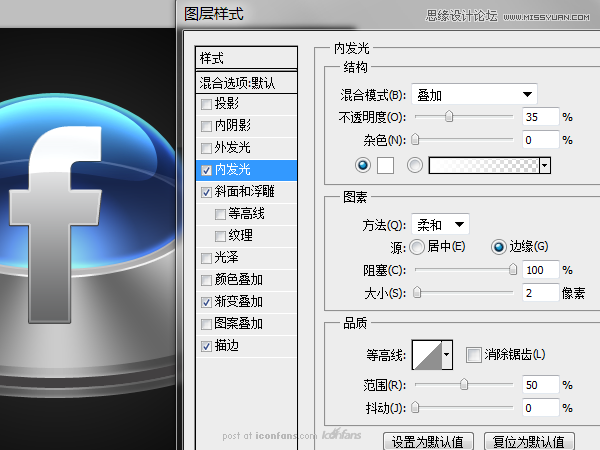The width and height of the screenshot is (600, 450).
Task: Choose the 居中 center source radio
Action: (417, 247)
